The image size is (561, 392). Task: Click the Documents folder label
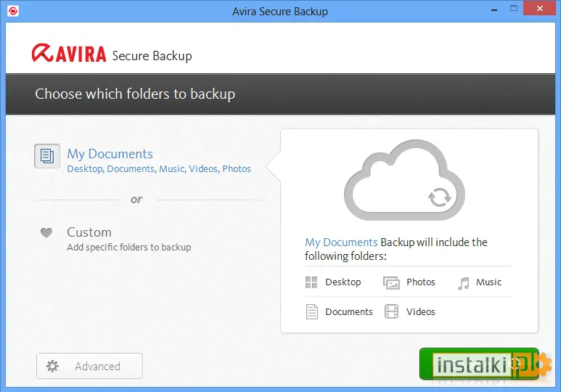tap(349, 312)
